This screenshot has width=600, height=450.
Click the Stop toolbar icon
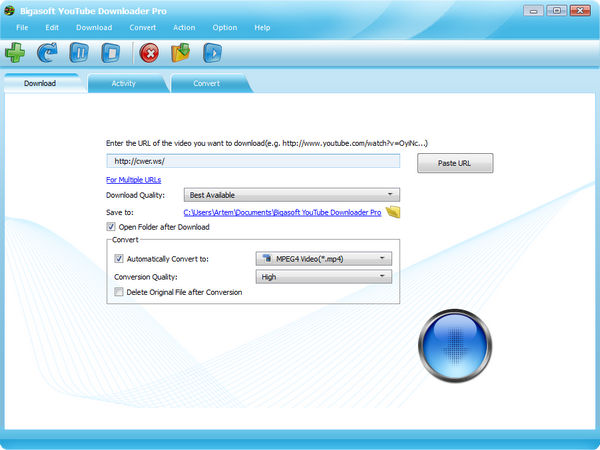pos(111,53)
